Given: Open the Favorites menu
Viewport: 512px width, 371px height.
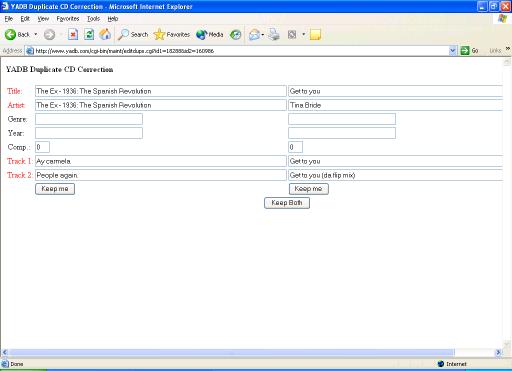Looking at the screenshot, I should point(68,19).
